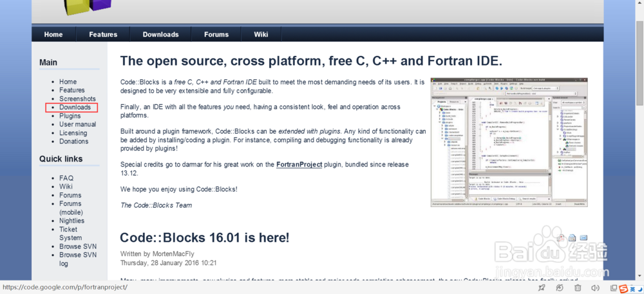Viewport: 644px width, 294px height.
Task: Open the Plugins sidebar link
Action: point(70,116)
